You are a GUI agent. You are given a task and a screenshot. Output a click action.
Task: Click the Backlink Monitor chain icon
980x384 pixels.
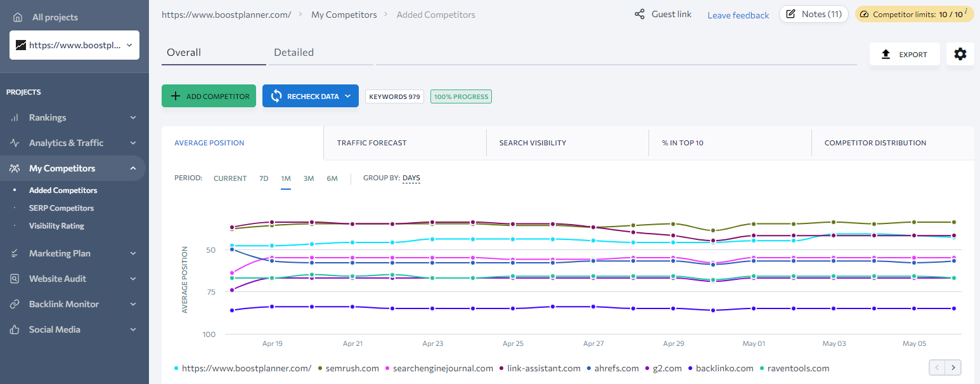pyautogui.click(x=15, y=304)
